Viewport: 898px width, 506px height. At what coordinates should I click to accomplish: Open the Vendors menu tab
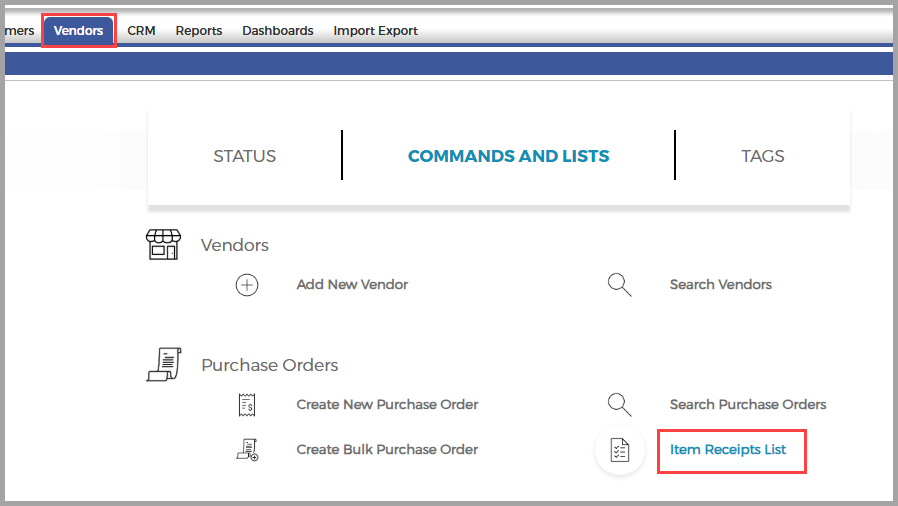pyautogui.click(x=78, y=30)
